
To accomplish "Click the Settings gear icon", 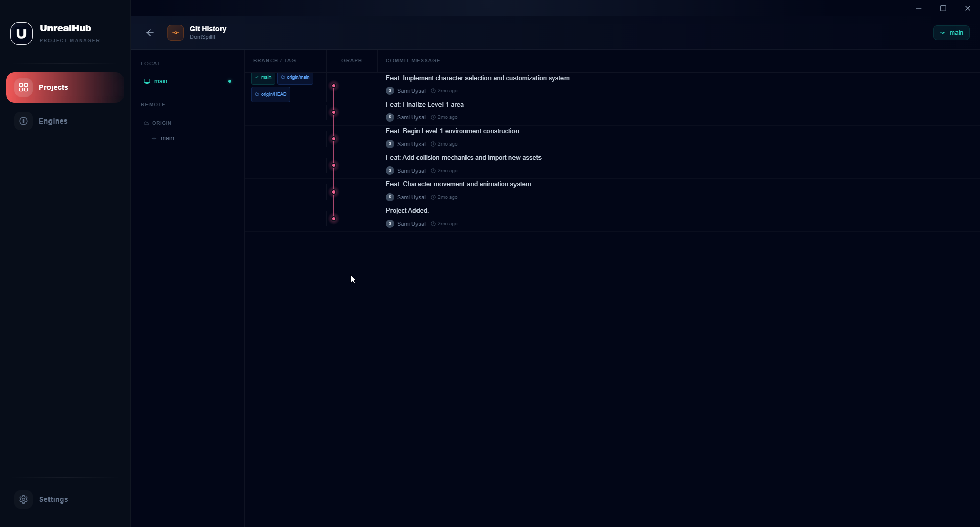I will point(23,499).
